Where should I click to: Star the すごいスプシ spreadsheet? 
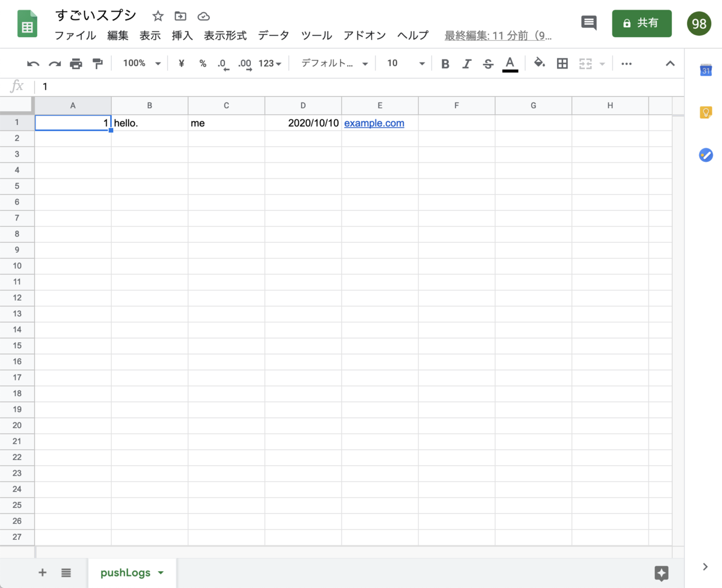pyautogui.click(x=156, y=16)
